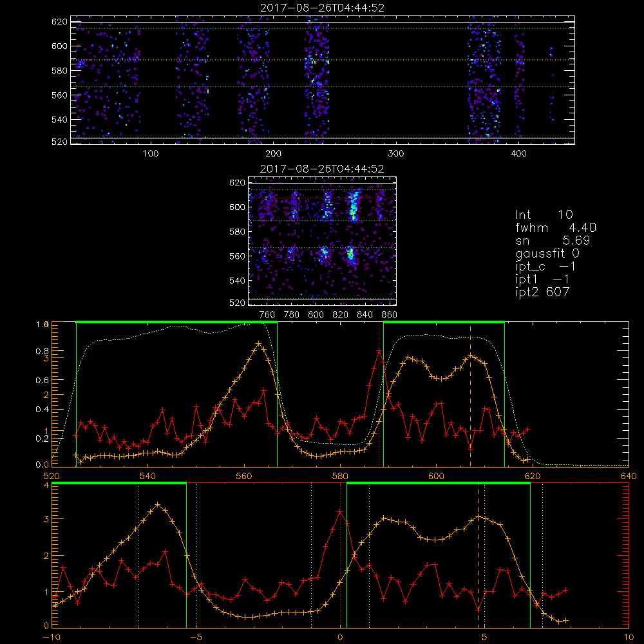Click x-axis label '800' of small image
Screen dimensions: 644x644
click(x=316, y=315)
